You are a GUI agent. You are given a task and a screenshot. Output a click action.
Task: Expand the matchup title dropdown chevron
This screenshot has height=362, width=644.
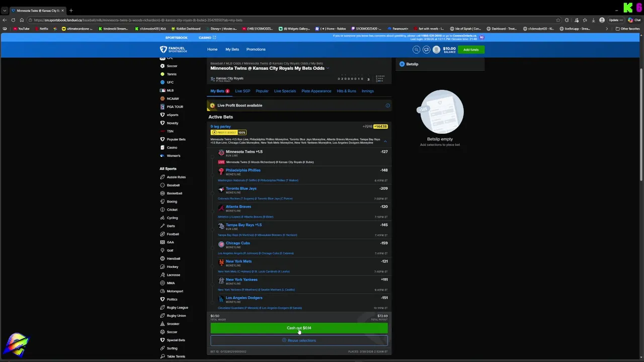(328, 68)
